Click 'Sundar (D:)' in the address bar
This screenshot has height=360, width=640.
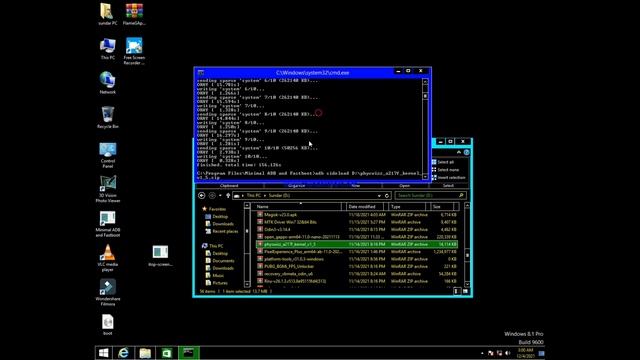279,196
